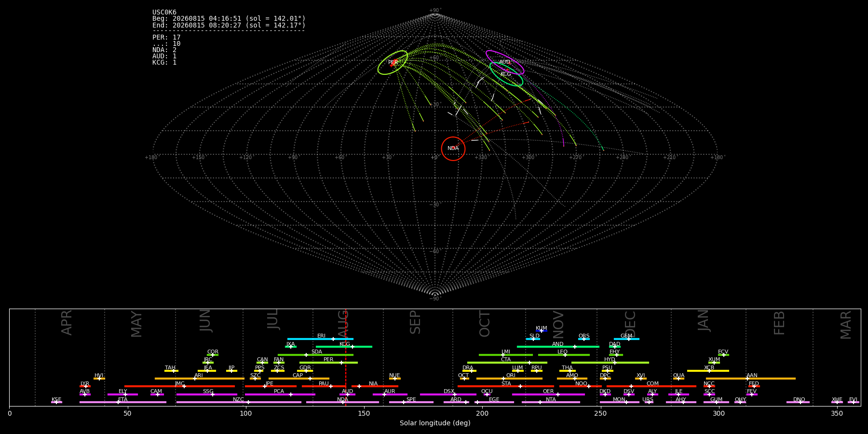Viewport: 868px width, 434px height.
Task: Click the 'Solar longitude (deg)' axis label
Action: coord(435,423)
